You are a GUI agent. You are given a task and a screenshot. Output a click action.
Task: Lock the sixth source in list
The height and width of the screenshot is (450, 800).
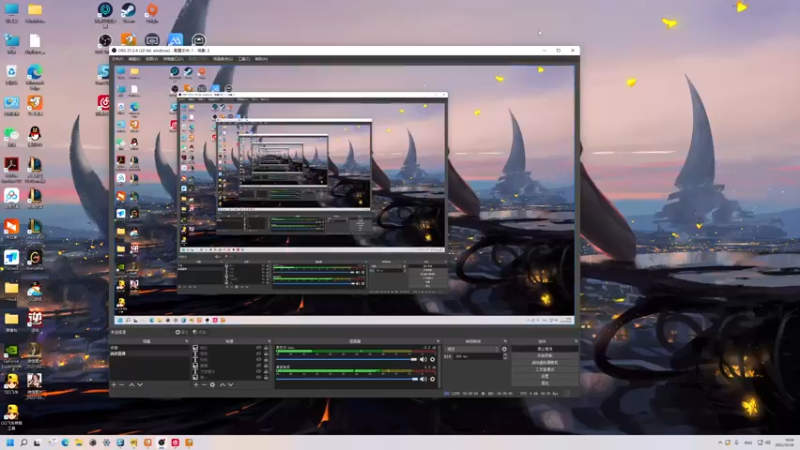point(266,377)
